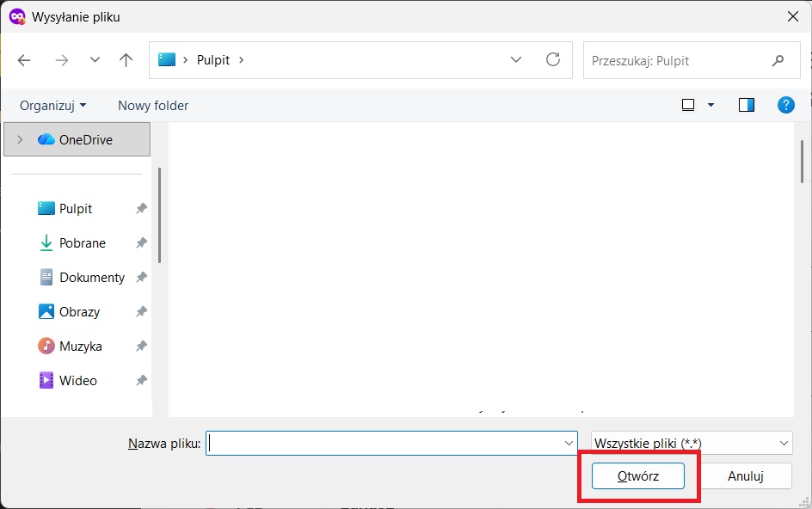This screenshot has height=509, width=812.
Task: Open the Dokumenty folder
Action: coord(92,278)
